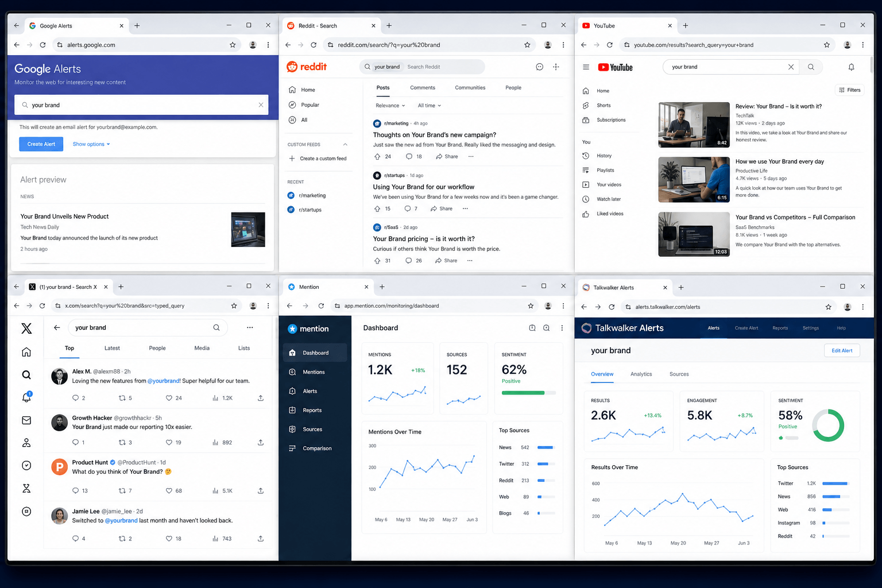Open Watch later in YouTube sidebar

(x=610, y=199)
